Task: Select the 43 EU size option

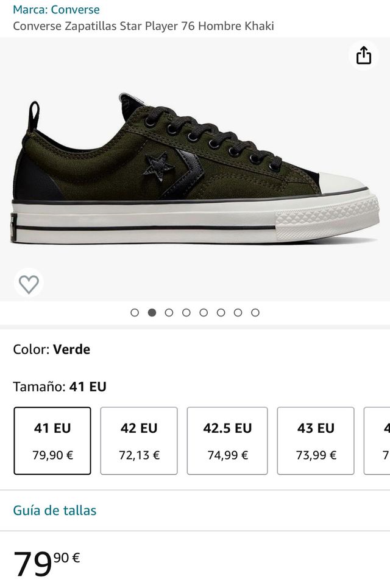Action: pos(315,439)
